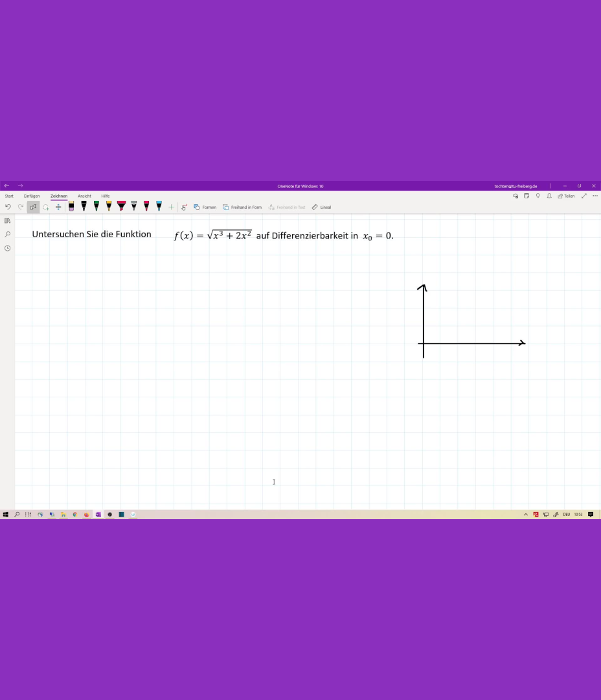Open the Einfügen tab
This screenshot has width=601, height=700.
(32, 196)
